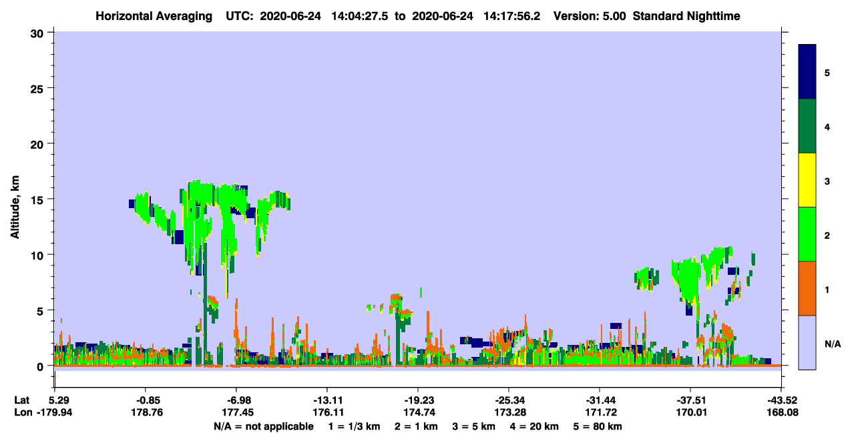
Task: Click the 'N/A = not applicable' legend text
Action: [263, 426]
